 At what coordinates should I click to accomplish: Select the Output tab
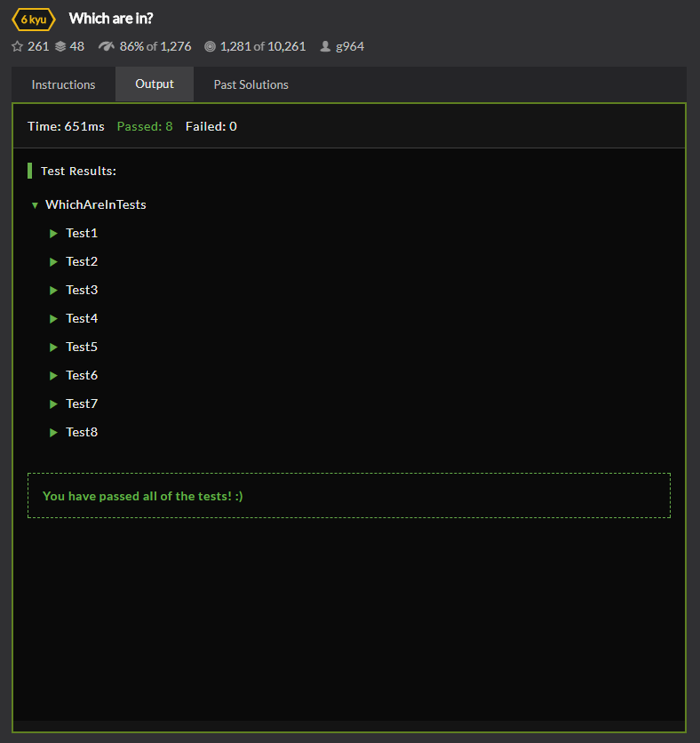(x=155, y=84)
